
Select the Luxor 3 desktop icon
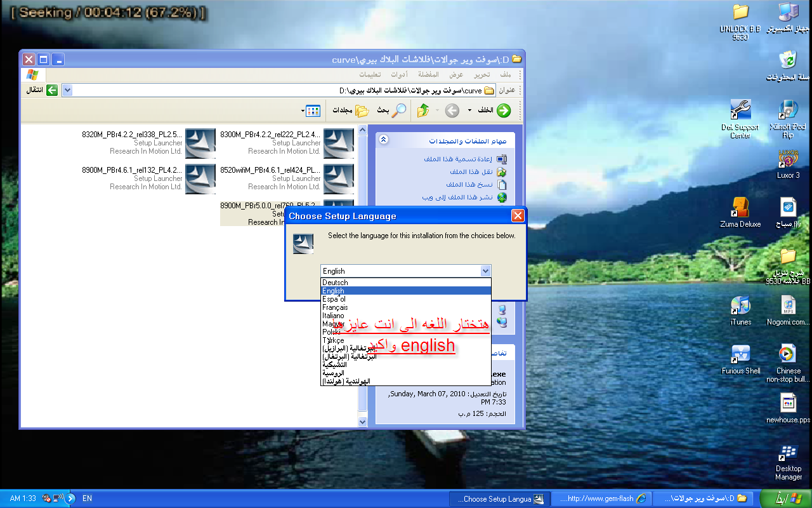[788, 164]
